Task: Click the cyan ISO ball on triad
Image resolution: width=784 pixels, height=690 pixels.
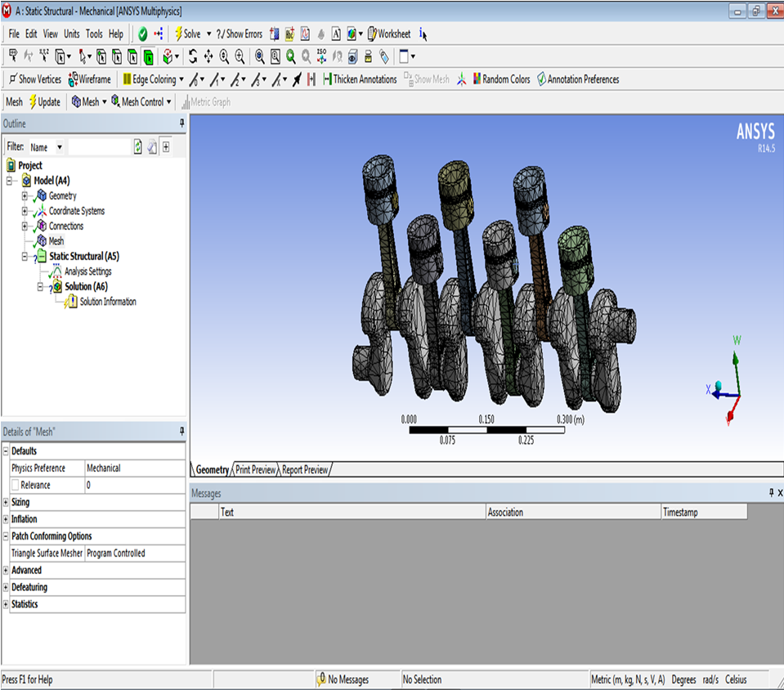Action: click(x=719, y=385)
